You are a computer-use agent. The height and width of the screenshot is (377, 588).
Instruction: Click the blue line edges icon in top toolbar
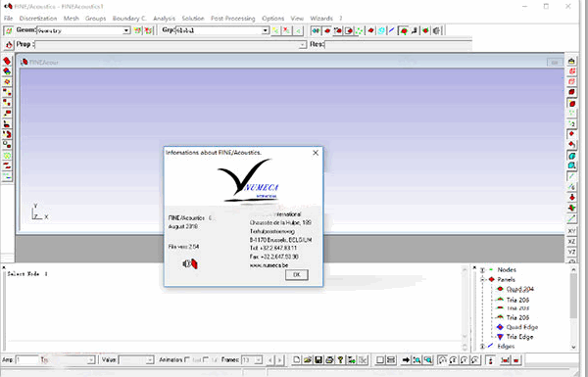coord(391,30)
